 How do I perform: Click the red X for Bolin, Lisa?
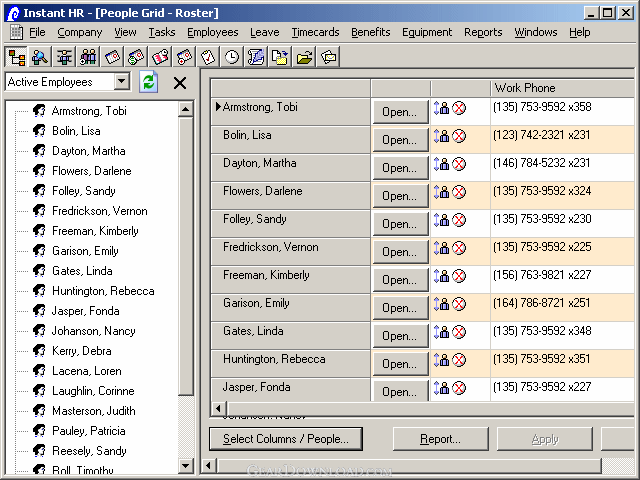coord(459,136)
